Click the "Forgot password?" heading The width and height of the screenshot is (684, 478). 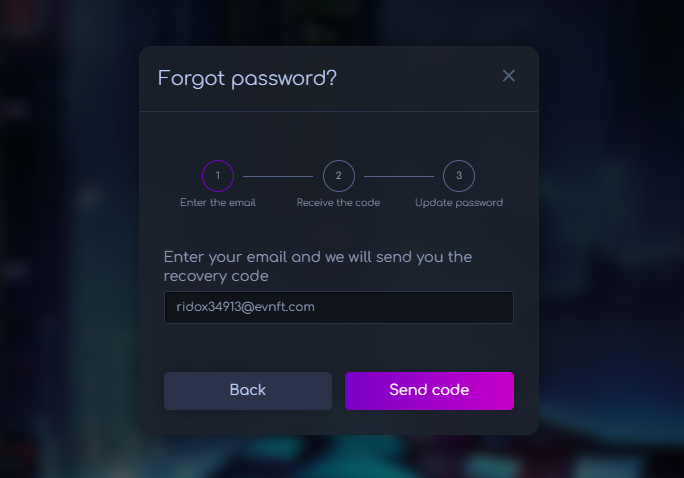(247, 78)
